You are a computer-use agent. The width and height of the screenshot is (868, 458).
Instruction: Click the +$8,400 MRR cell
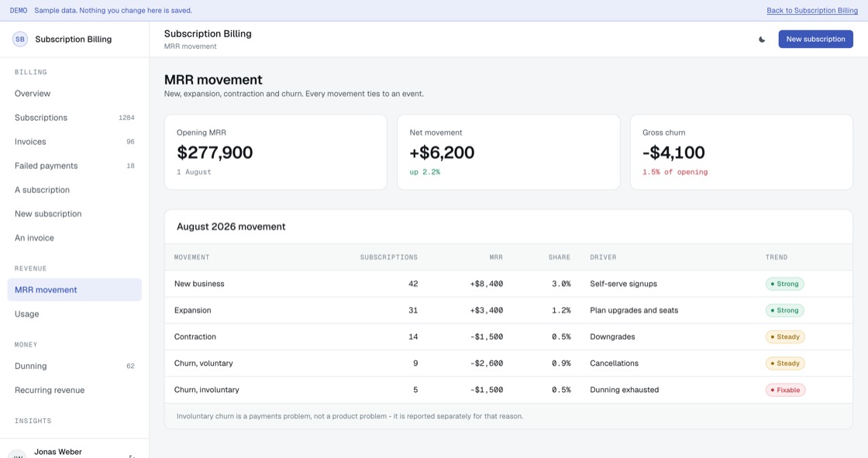click(487, 284)
